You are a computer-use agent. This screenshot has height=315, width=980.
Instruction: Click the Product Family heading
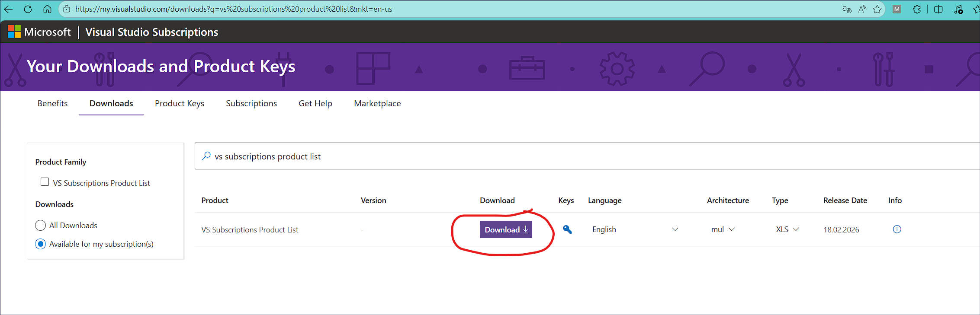[61, 162]
